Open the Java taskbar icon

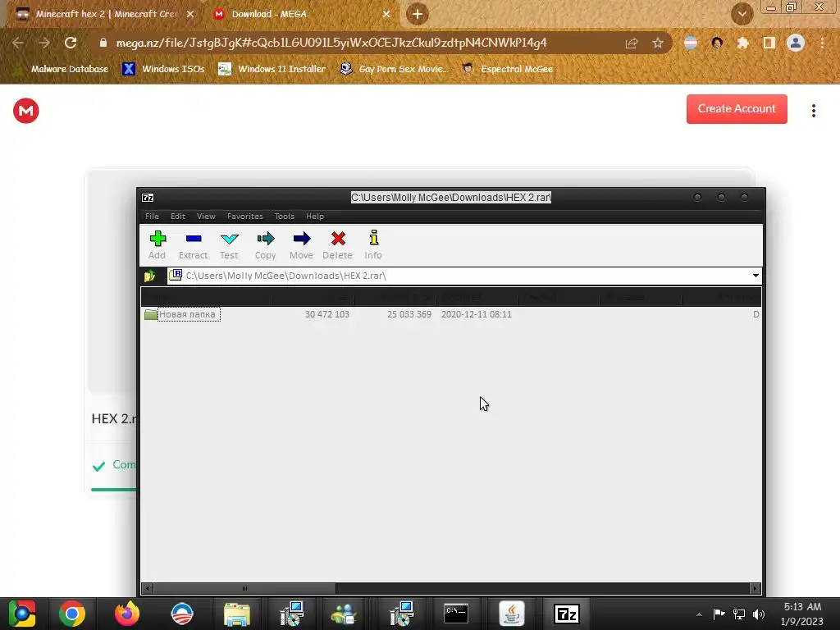pyautogui.click(x=512, y=614)
